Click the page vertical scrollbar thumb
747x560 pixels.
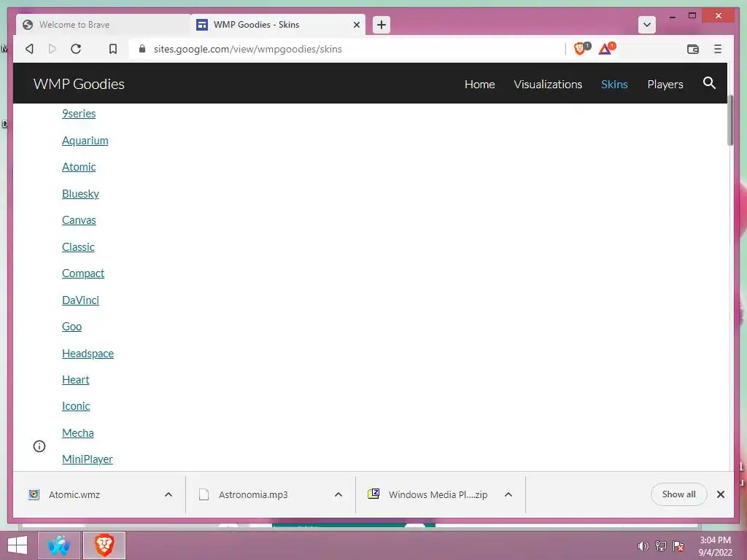[x=729, y=120]
